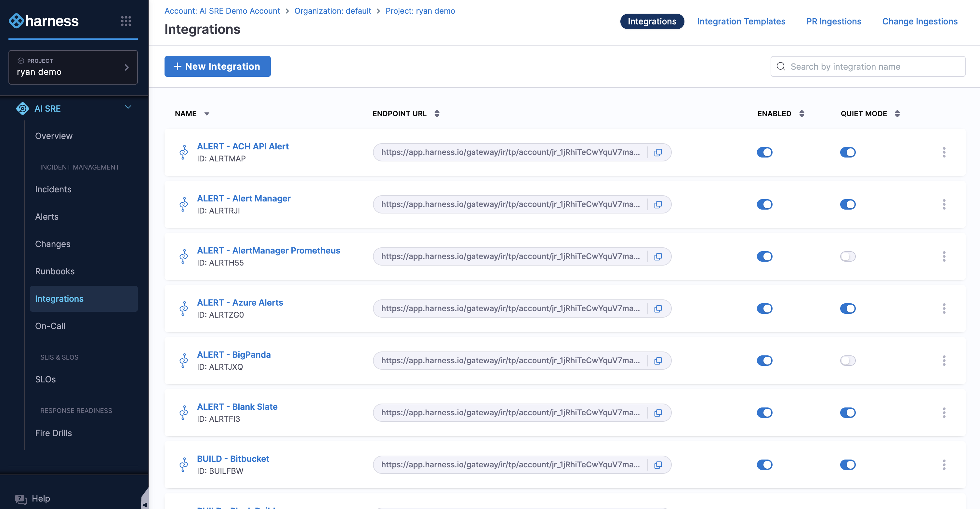Open Runbooks in sidebar

pyautogui.click(x=54, y=271)
